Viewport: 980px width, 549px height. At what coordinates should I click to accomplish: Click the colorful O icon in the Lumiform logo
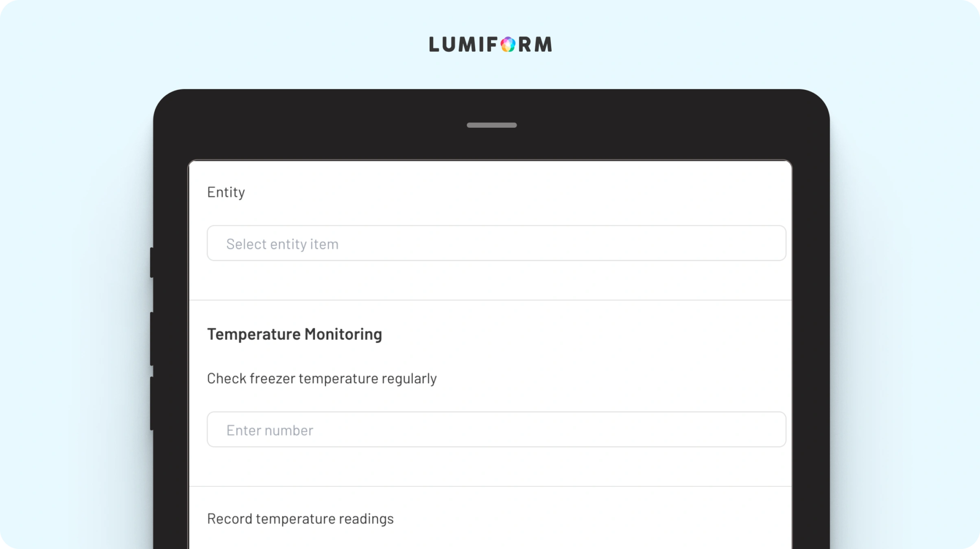coord(508,44)
